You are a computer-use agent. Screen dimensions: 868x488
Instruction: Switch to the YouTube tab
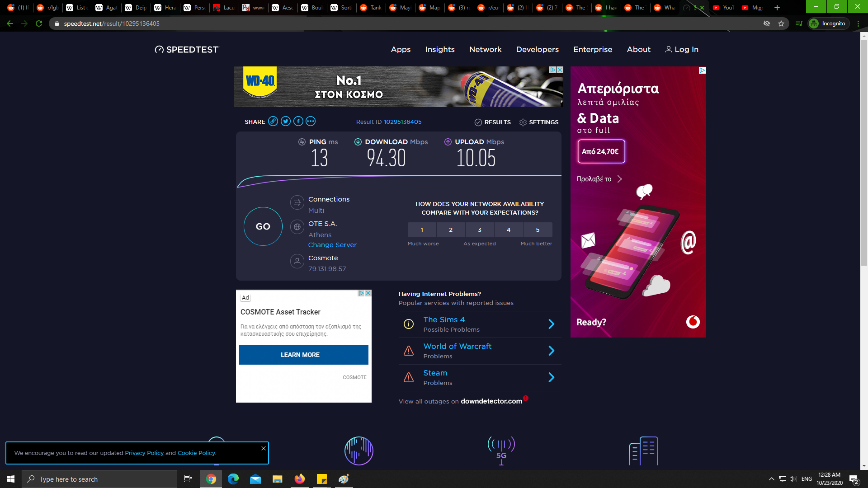723,8
